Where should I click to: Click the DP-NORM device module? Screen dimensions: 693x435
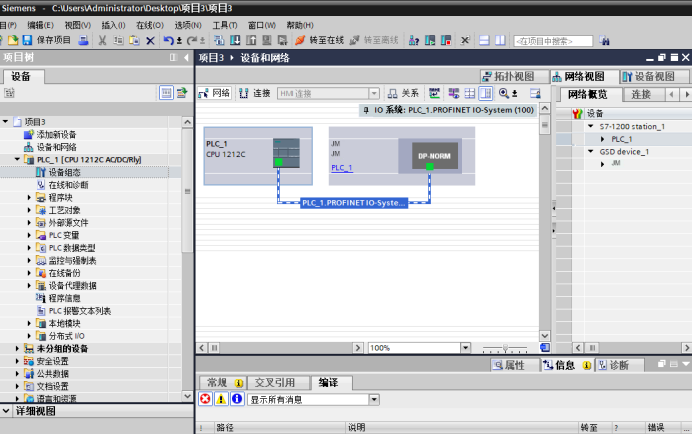434,156
